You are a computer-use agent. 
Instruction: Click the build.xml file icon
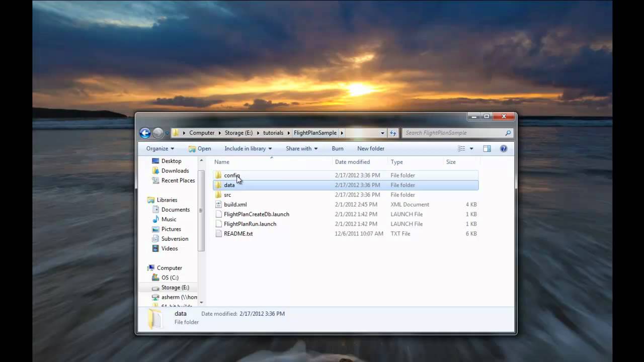tap(218, 205)
